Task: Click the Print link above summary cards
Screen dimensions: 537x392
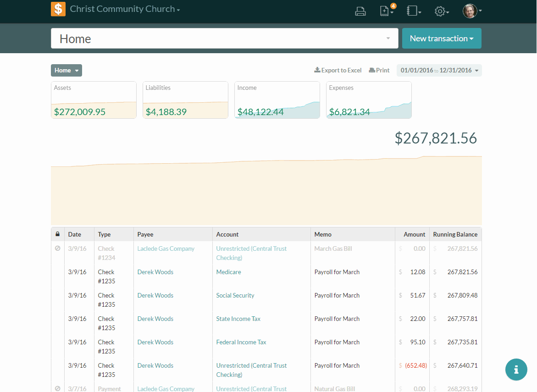Action: [379, 71]
